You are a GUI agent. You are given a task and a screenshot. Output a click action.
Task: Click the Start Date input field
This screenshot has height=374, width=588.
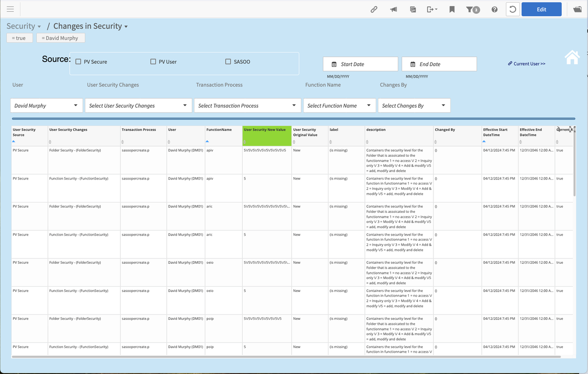pyautogui.click(x=360, y=64)
